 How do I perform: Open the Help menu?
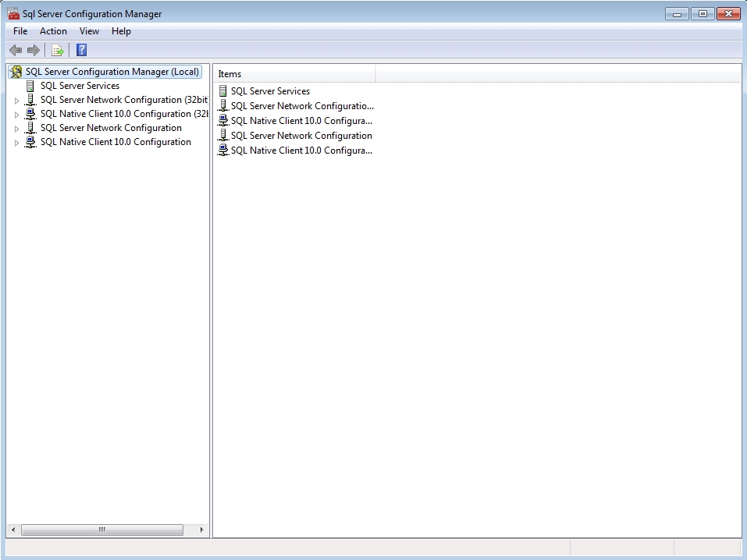121,31
